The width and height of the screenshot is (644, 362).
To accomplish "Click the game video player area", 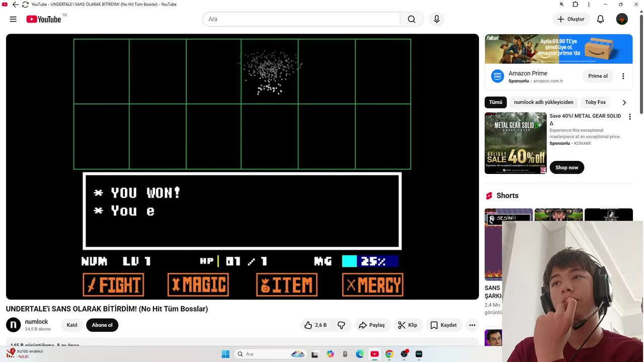I will click(x=242, y=166).
